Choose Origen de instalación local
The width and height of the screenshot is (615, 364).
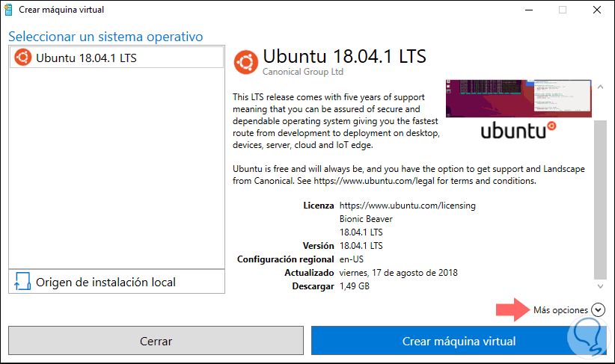tap(105, 282)
